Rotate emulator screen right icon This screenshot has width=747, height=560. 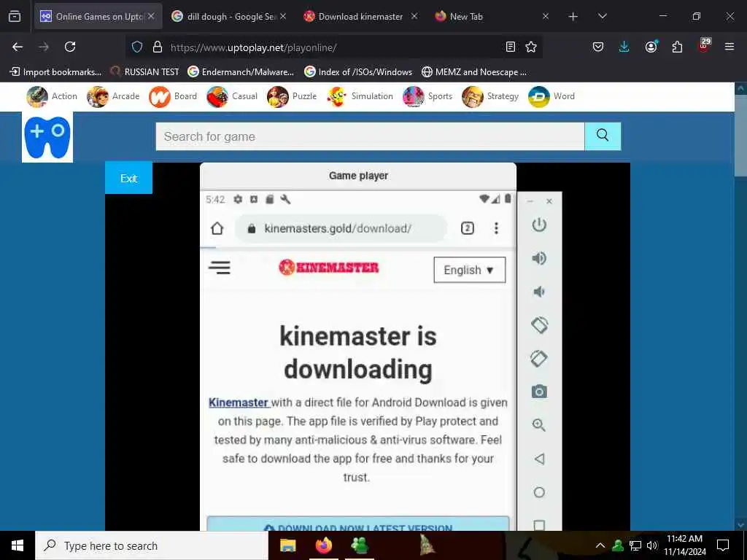539,359
